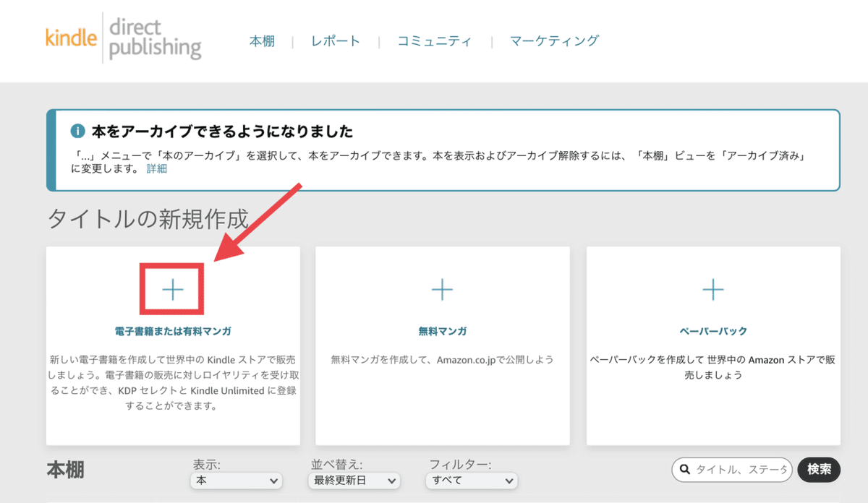The height and width of the screenshot is (503, 868).
Task: Click the plus icon for ペーパーバック
Action: coord(713,290)
